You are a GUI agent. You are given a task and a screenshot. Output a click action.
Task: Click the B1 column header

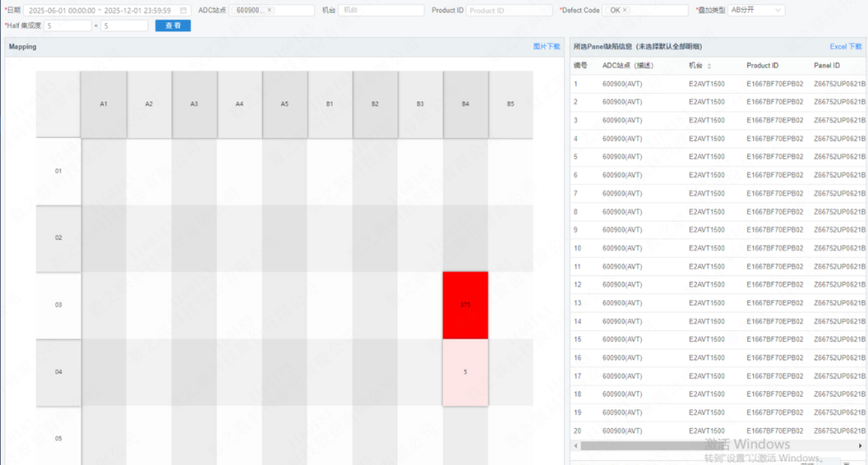pyautogui.click(x=330, y=104)
